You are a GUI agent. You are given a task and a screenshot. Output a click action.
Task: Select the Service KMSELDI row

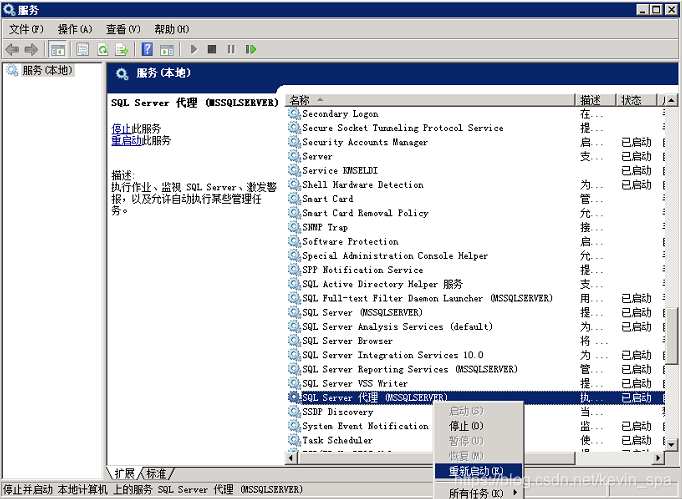[476, 171]
